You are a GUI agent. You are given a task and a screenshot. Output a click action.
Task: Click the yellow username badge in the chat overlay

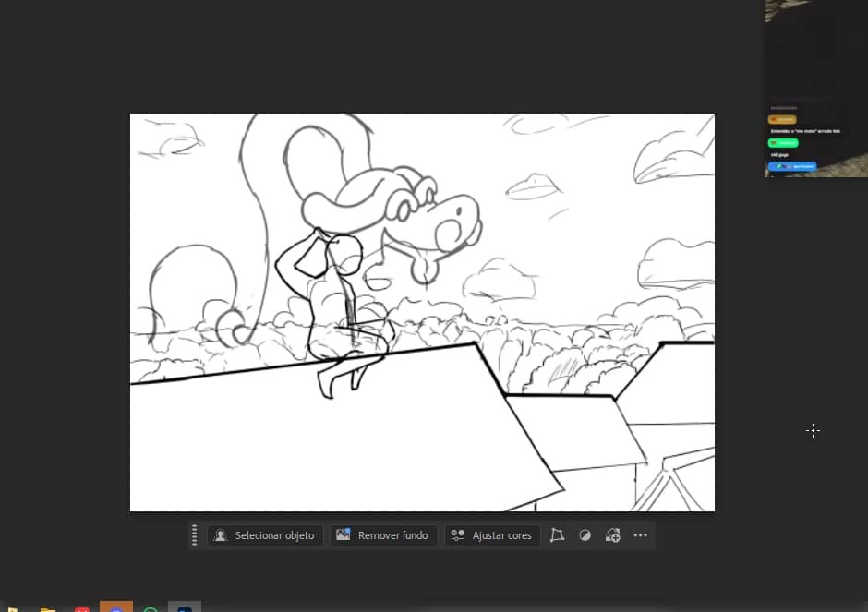pyautogui.click(x=782, y=119)
